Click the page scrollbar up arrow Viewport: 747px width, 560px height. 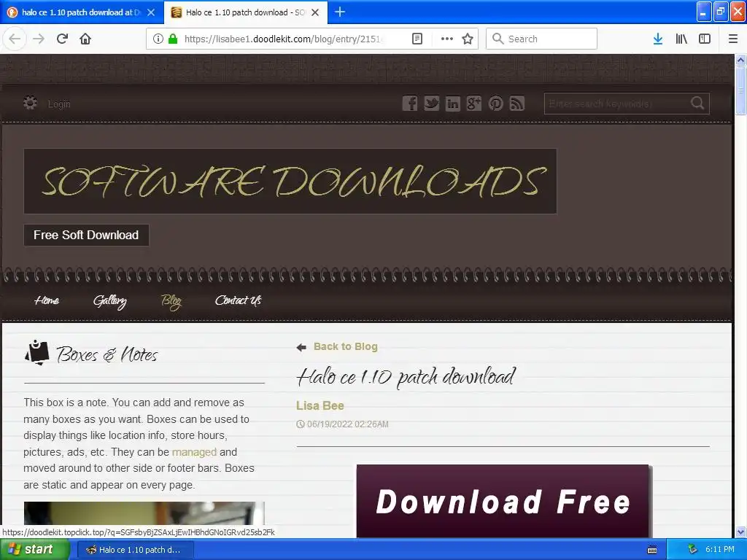pos(741,60)
